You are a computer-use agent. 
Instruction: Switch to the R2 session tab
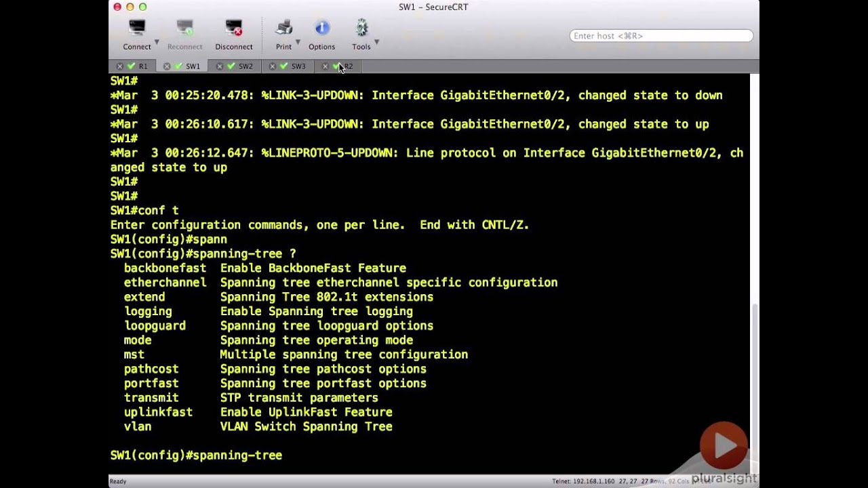pyautogui.click(x=339, y=66)
